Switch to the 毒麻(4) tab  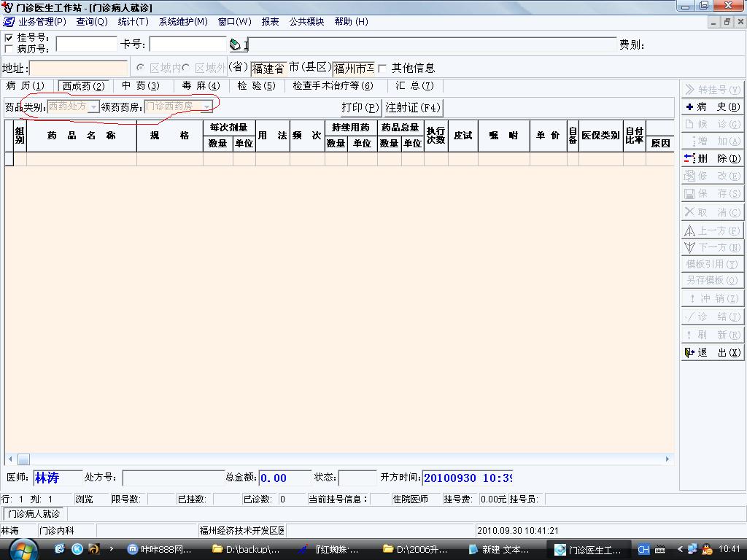pos(201,86)
